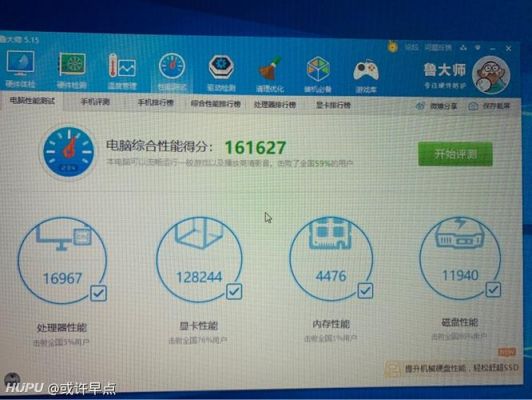Screen dimensions: 532x400
Task: Switch to 显卡排行榜 tab
Action: click(333, 105)
